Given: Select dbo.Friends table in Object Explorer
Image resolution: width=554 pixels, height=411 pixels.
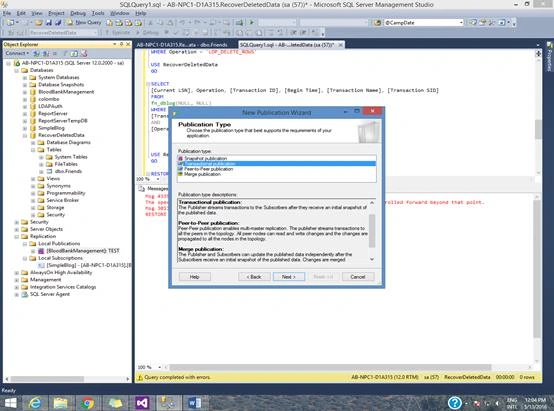Looking at the screenshot, I should click(68, 171).
